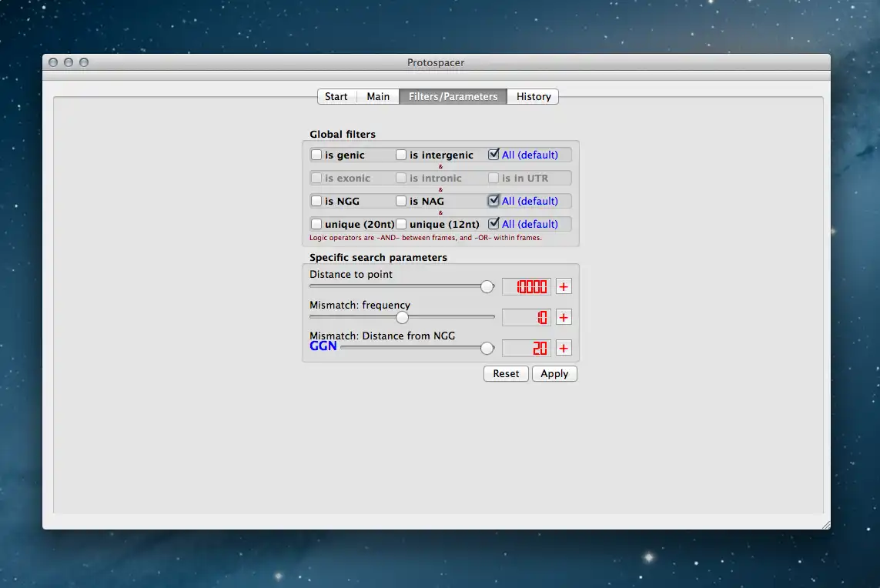Click the Distance from NGG value display 20

tap(527, 349)
